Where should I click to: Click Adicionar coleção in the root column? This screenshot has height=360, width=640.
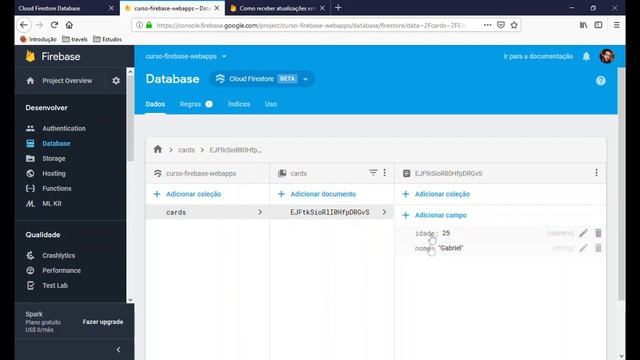pos(187,194)
